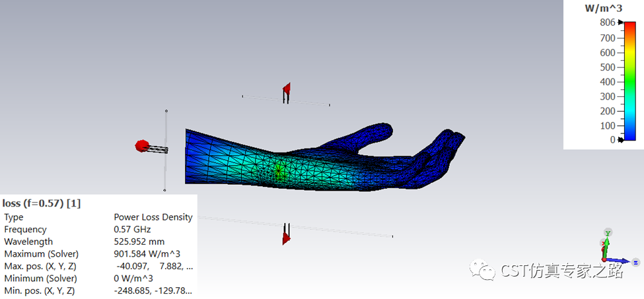Screen dimensions: 644x299
Task: Click the 500 tick label on color scale
Action: [x=608, y=67]
